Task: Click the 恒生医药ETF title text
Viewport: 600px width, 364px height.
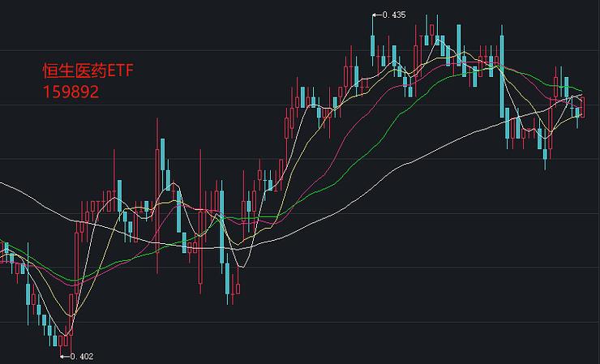Action: coord(87,71)
